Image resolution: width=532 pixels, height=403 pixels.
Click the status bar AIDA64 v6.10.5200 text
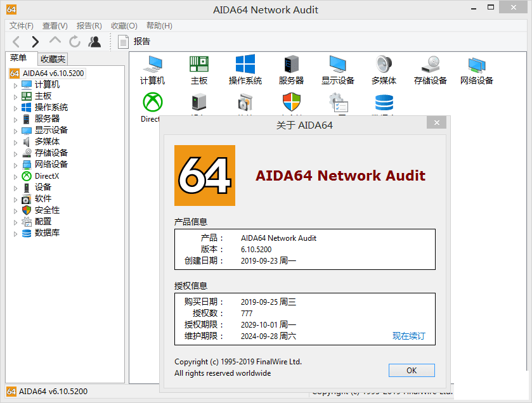tap(53, 392)
